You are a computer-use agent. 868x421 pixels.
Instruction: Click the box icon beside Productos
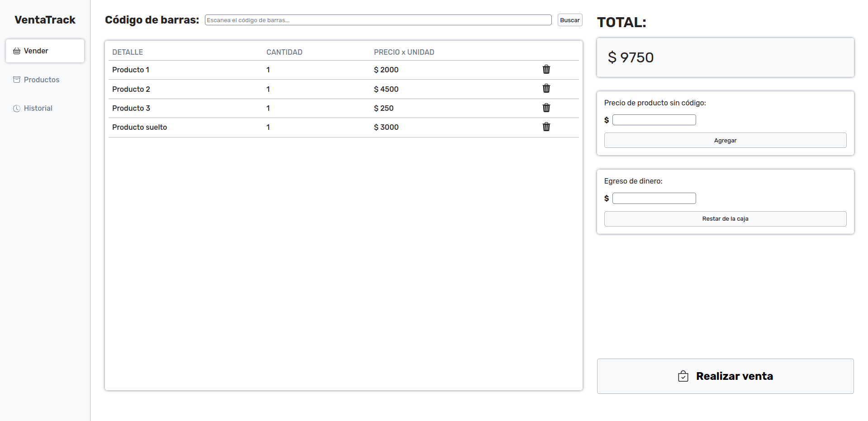[x=17, y=80]
